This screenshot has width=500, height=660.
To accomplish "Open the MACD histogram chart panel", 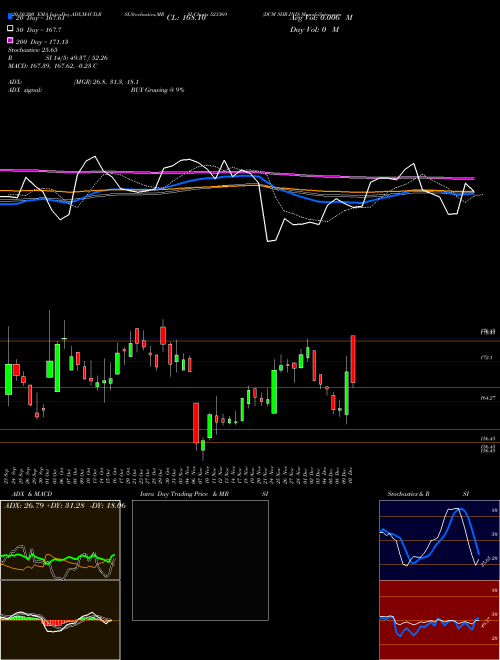I will tap(60, 620).
